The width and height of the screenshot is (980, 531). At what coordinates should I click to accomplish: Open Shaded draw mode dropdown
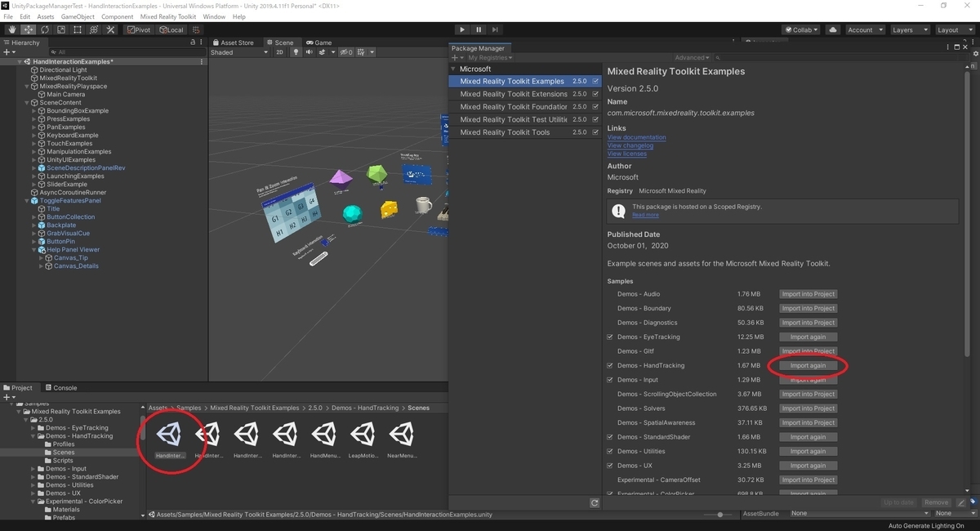point(238,52)
